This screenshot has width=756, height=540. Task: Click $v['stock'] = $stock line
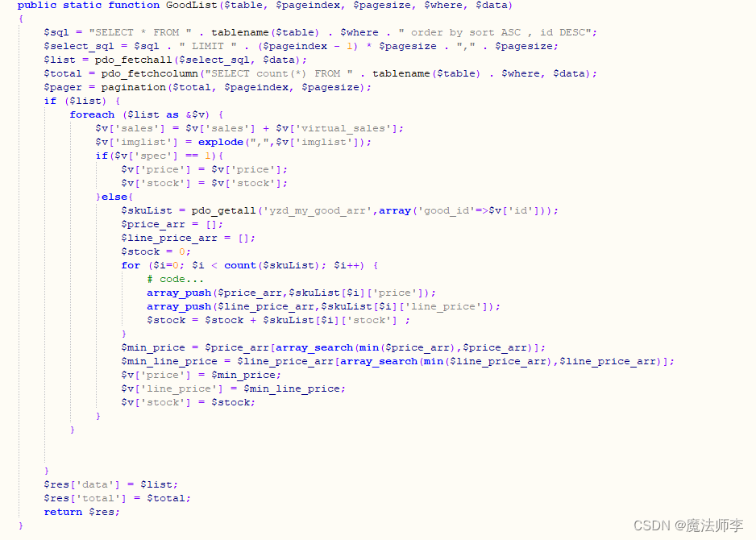click(188, 403)
